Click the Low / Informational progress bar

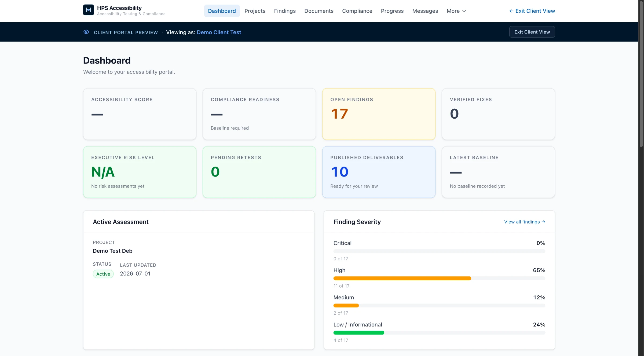tap(439, 333)
